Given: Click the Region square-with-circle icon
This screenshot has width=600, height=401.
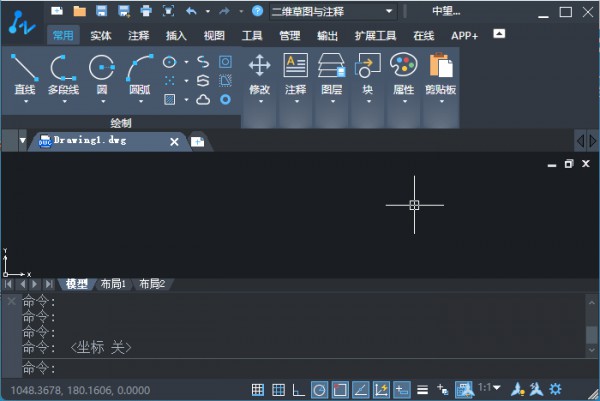Looking at the screenshot, I should [225, 62].
